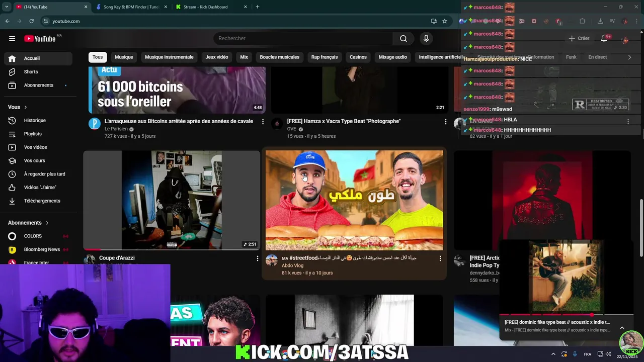644x362 pixels.
Task: Click the Créer button
Action: [x=579, y=38]
